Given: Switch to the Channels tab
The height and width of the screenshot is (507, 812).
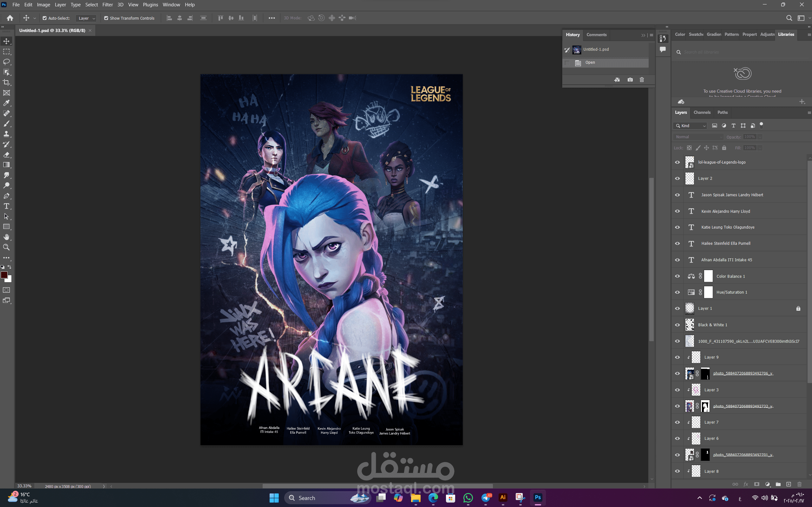Looking at the screenshot, I should coord(702,112).
